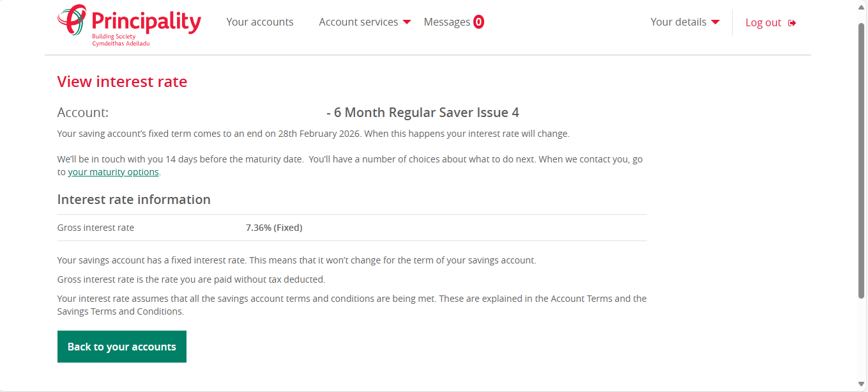Screen dimensions: 868x392
Task: Click the Log out arrow icon
Action: tap(792, 23)
